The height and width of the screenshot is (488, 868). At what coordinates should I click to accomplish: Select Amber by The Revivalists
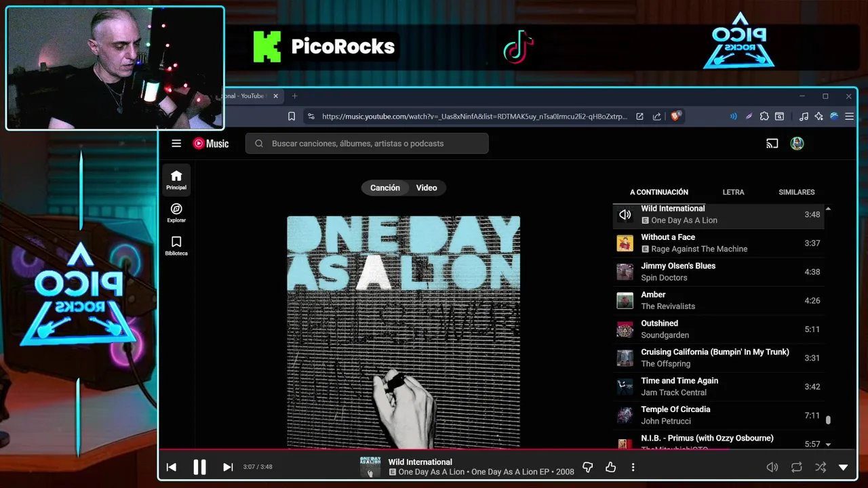[718, 300]
